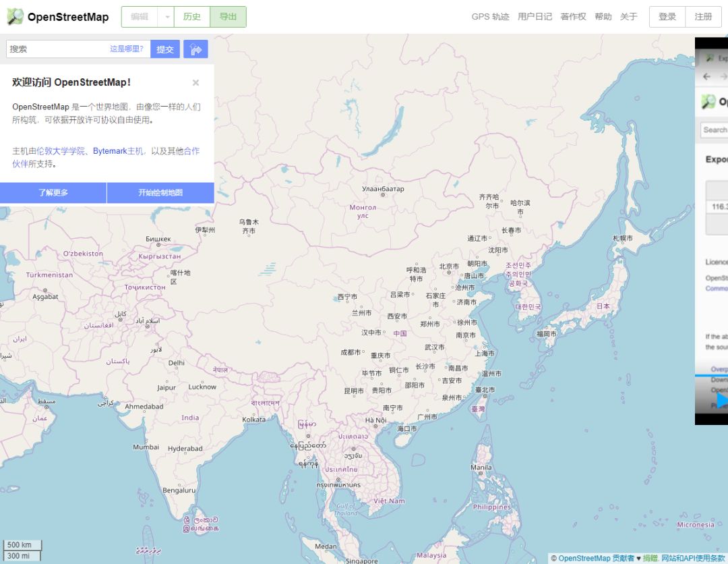Viewport: 728px width, 564px height.
Task: Click the back arrow in the video thumbnail
Action: coord(706,77)
